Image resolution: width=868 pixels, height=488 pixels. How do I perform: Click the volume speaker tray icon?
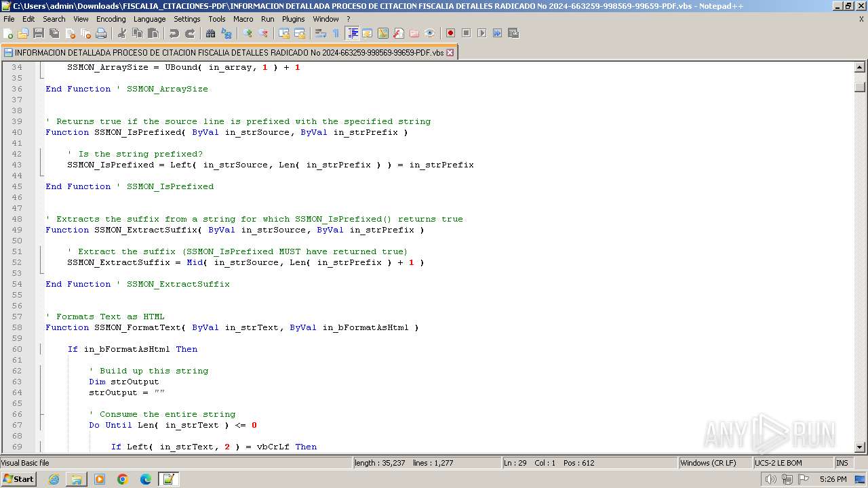(771, 479)
